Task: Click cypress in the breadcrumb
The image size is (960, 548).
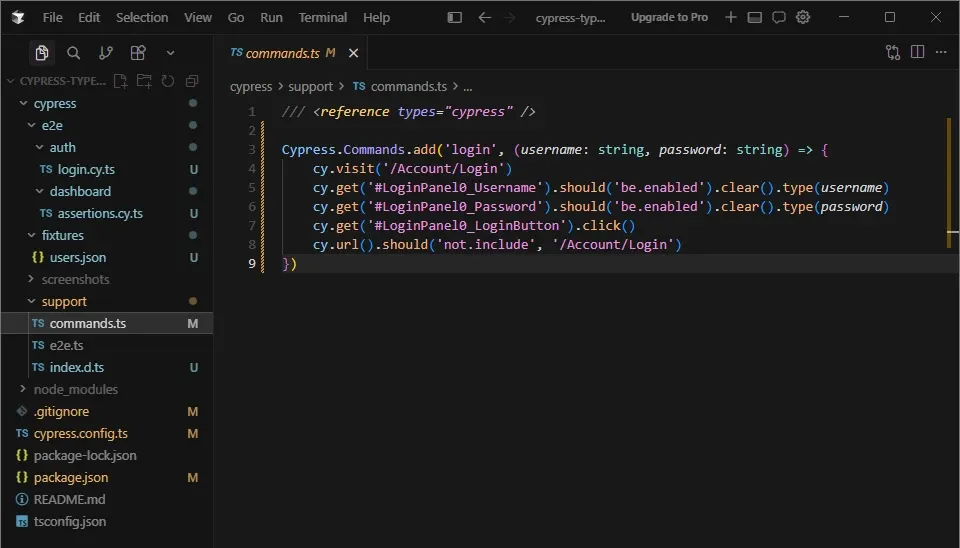Action: click(251, 87)
